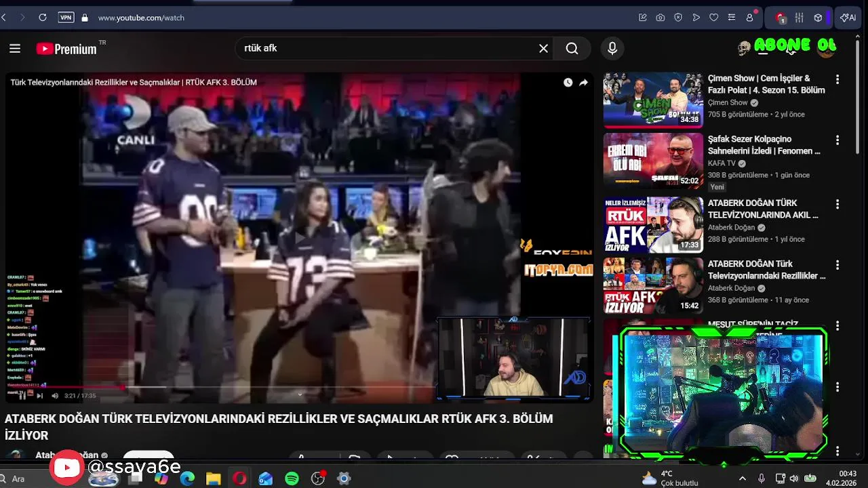Open Windows taskbar search 'Ara'
Viewport: 868px width, 488px height.
tap(18, 479)
